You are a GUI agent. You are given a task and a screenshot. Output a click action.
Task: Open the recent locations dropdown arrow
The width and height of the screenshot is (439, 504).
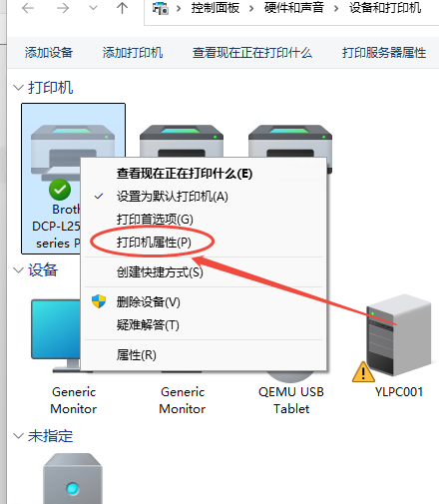coord(94,8)
